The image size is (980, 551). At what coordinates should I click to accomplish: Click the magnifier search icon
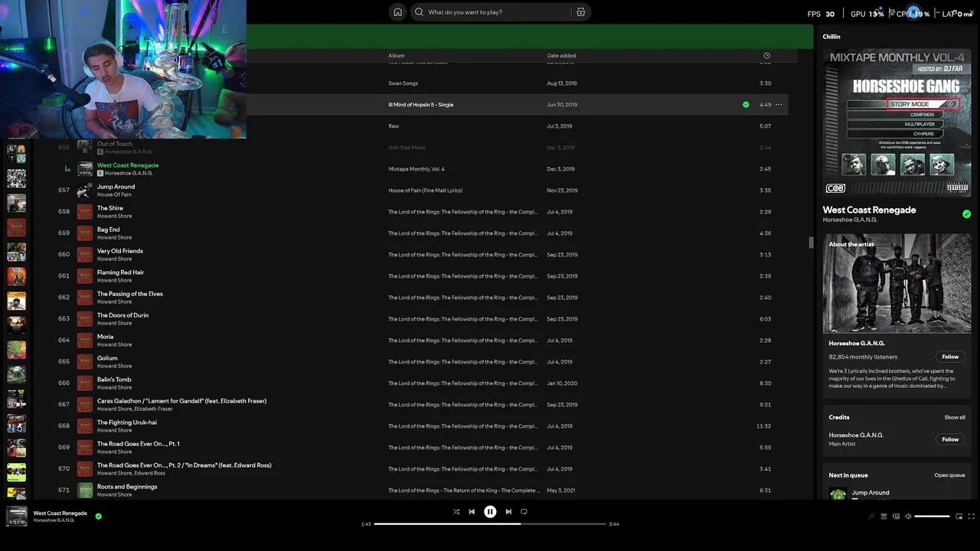click(x=419, y=12)
